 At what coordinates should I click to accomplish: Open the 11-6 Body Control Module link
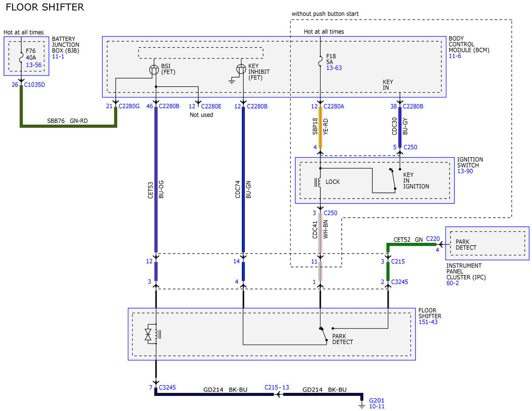[455, 56]
